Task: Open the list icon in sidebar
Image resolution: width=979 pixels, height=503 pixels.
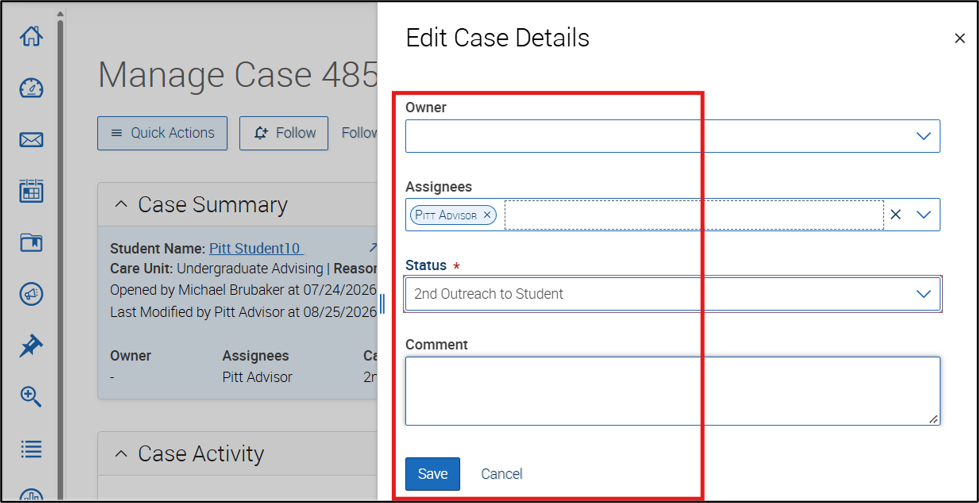Action: pos(31,448)
